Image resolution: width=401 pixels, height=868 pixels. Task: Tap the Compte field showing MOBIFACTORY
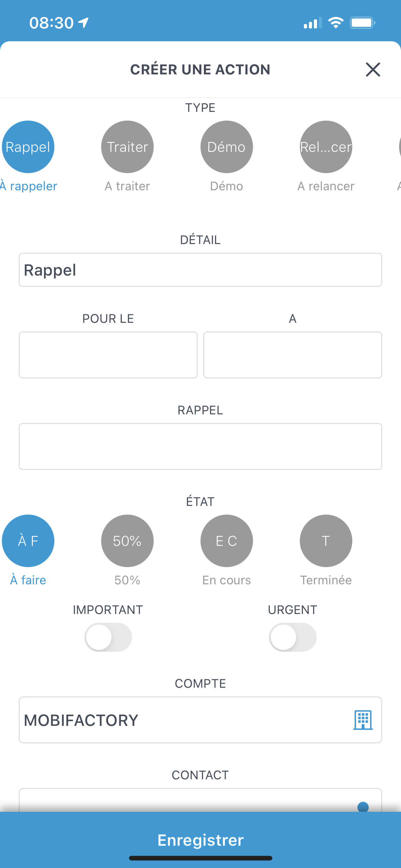click(x=182, y=720)
